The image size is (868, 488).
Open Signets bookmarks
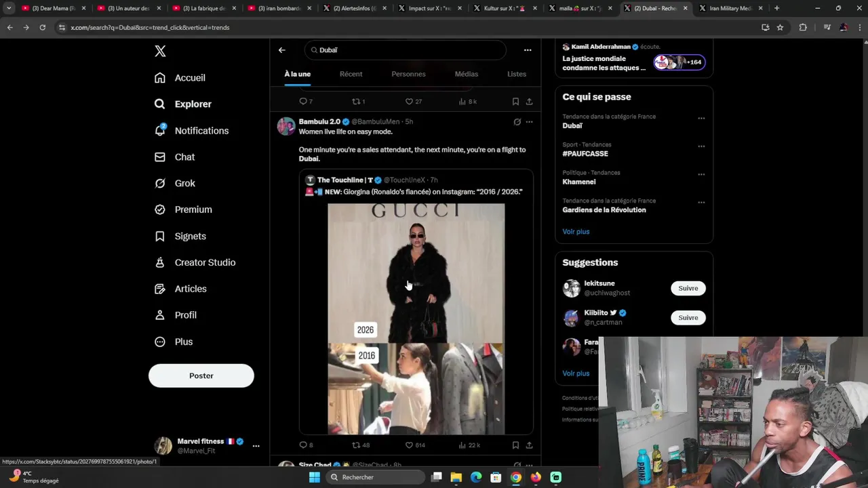pos(180,236)
